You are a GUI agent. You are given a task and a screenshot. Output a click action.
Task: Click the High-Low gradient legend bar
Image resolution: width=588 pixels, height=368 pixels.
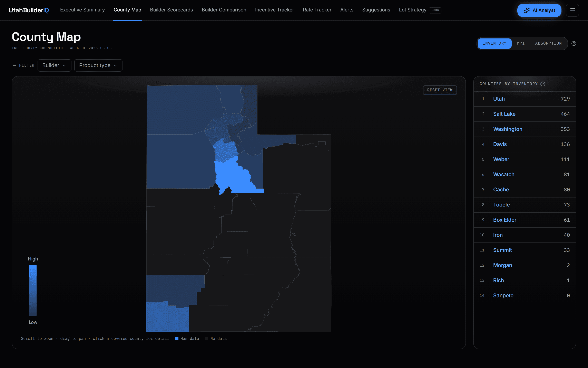(33, 290)
